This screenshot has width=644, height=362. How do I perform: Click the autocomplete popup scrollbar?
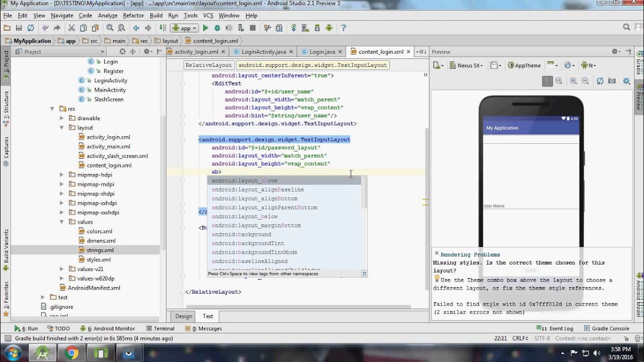(x=364, y=193)
